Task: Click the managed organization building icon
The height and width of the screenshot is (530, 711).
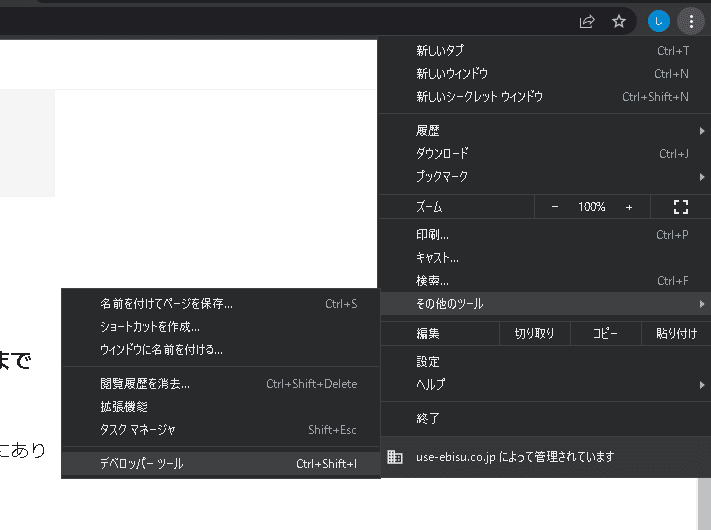Action: click(394, 457)
